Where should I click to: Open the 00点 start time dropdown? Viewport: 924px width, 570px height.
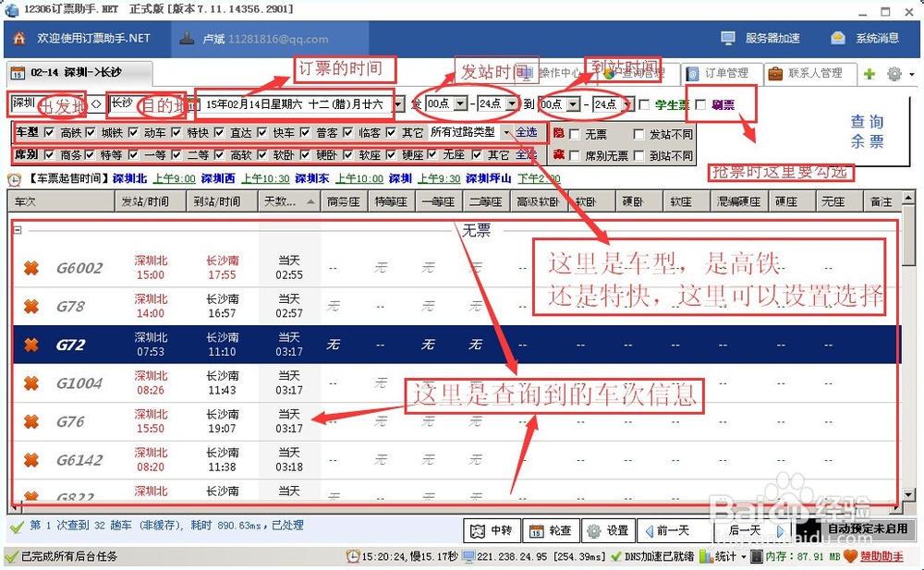[460, 104]
